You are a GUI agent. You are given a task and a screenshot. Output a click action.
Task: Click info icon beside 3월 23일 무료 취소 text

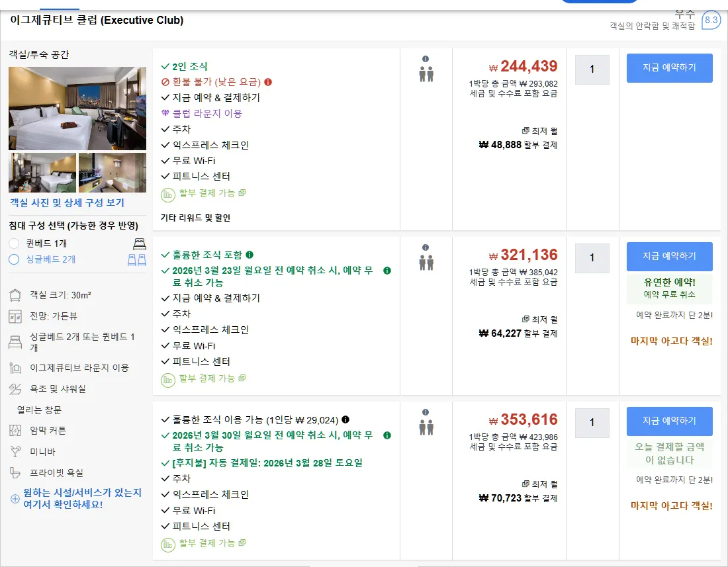pos(387,271)
